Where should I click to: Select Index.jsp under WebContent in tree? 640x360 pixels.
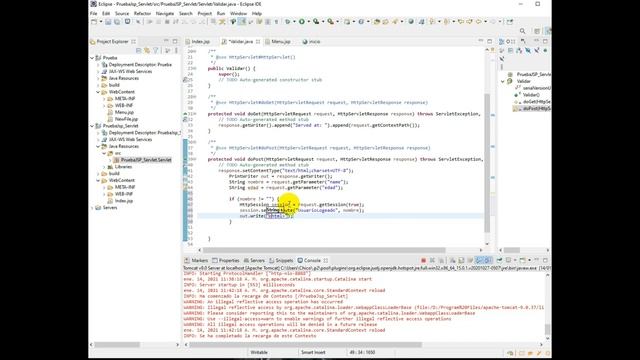[124, 201]
